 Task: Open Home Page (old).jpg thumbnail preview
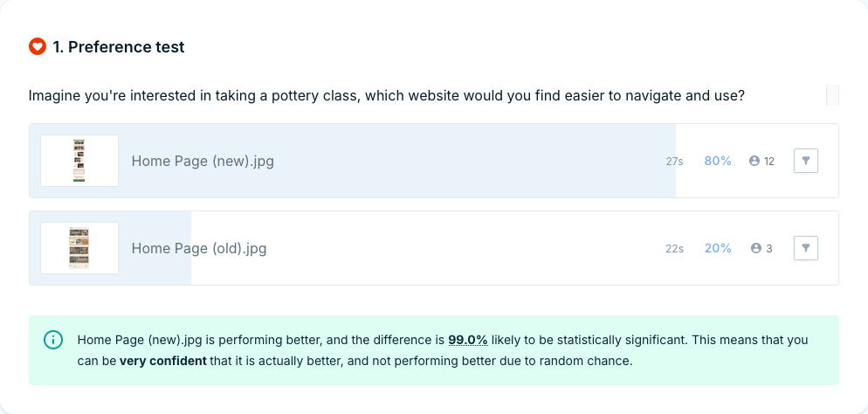pos(79,248)
